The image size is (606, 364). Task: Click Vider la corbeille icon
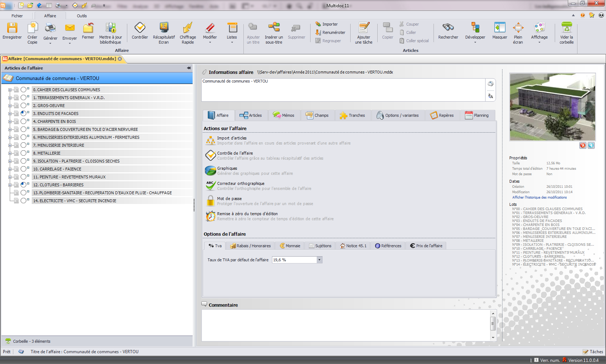[566, 28]
